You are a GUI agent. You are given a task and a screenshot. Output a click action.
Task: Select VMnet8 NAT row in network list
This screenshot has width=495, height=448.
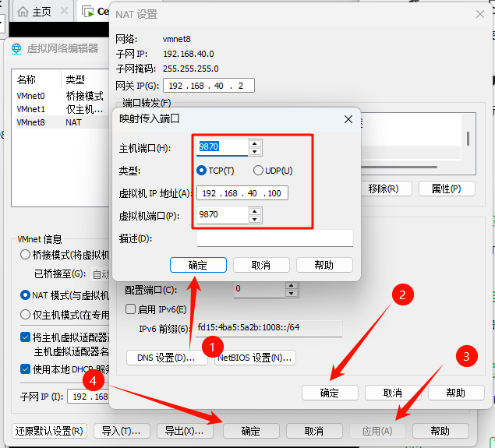pos(62,122)
